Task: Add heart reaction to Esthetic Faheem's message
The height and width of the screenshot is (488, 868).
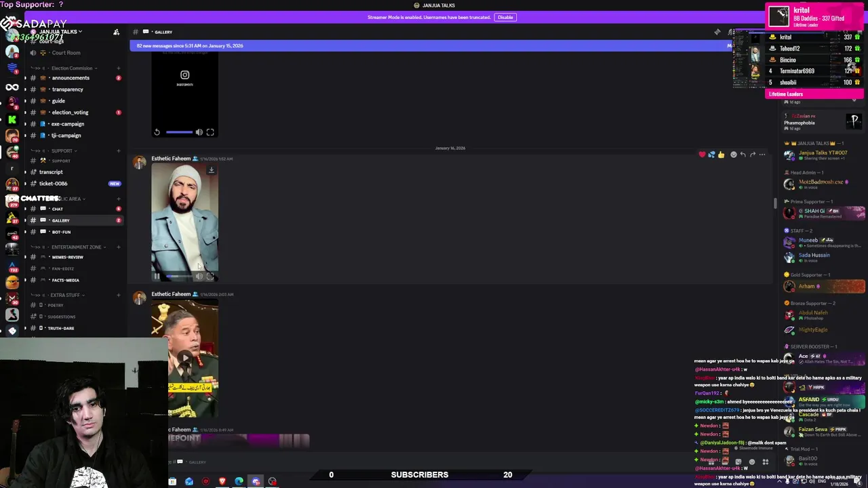Action: click(x=702, y=155)
